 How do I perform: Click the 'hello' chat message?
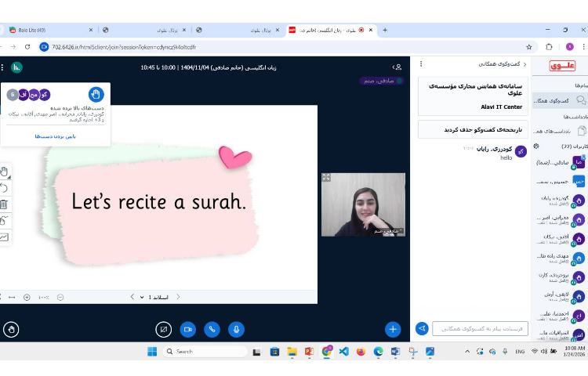506,157
